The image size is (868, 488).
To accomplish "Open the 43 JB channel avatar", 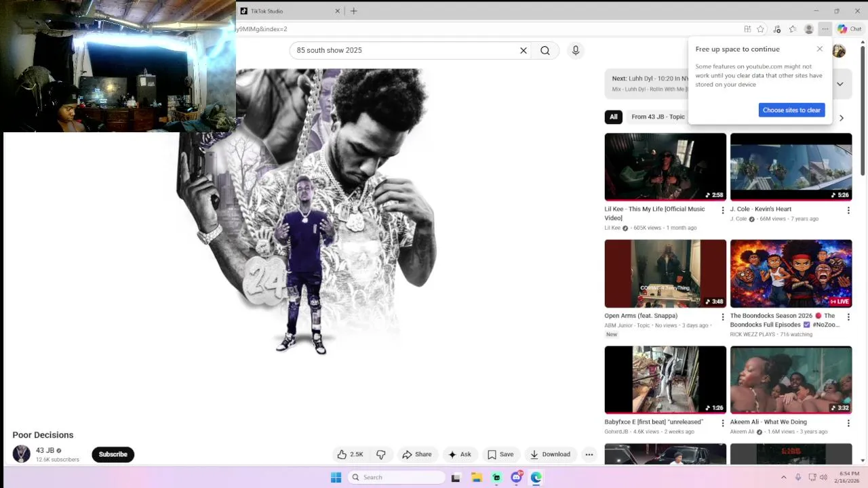I will click(22, 454).
